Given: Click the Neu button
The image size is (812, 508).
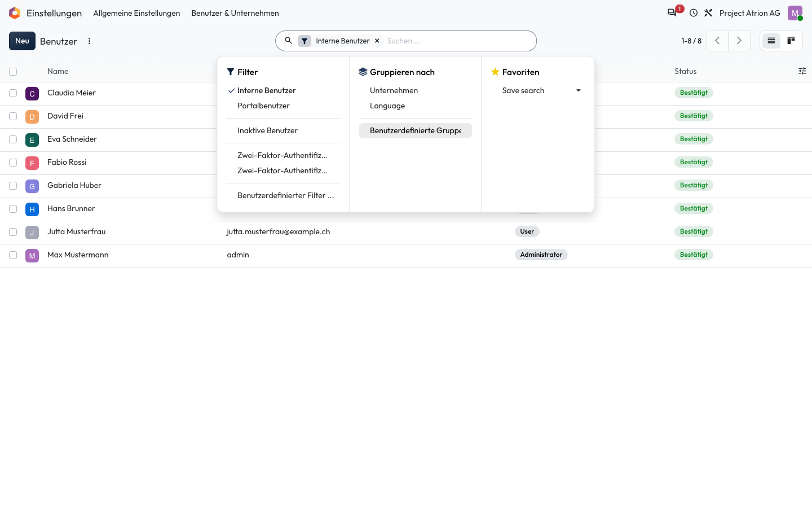Looking at the screenshot, I should click(22, 41).
